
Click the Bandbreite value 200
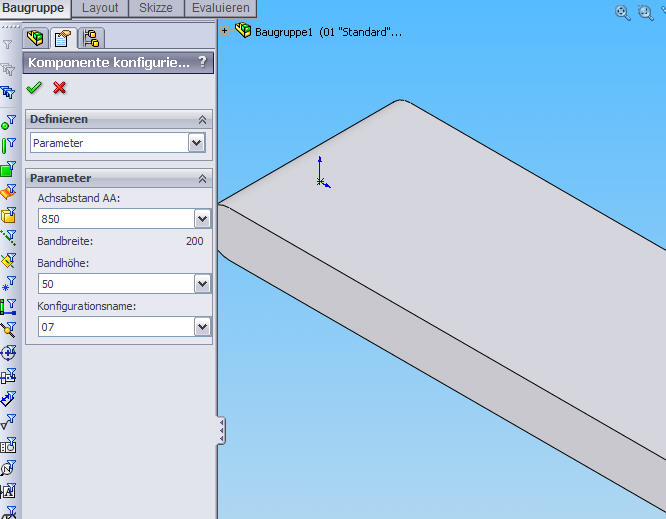pos(195,241)
